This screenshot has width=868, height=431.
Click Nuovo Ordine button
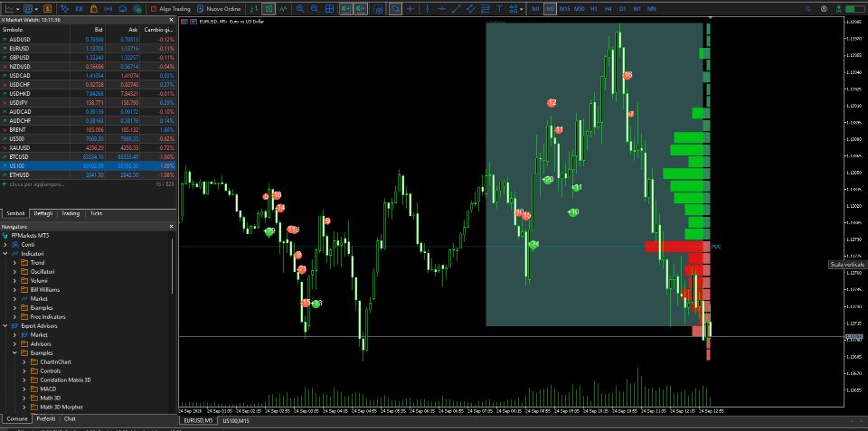pyautogui.click(x=218, y=9)
